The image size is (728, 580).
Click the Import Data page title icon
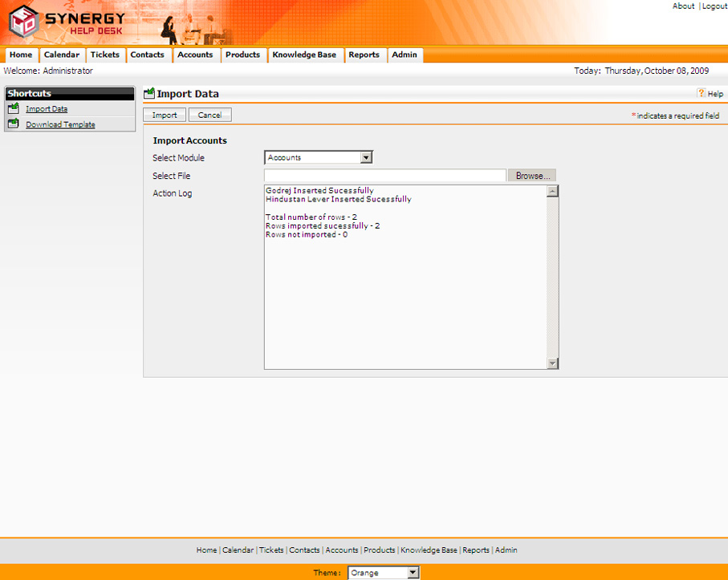[x=149, y=94]
